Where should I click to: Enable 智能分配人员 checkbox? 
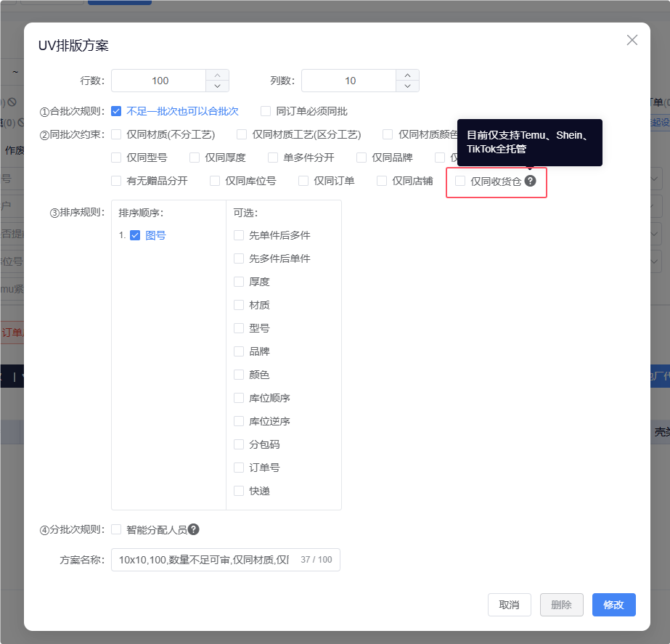click(116, 529)
